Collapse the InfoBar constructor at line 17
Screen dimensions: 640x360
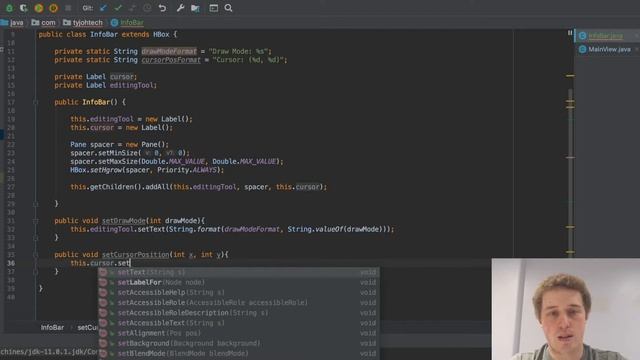(36, 102)
